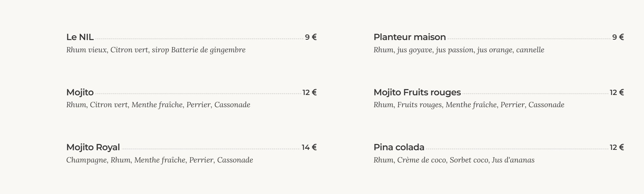
Task: Click the Mojito Fruits rouges title
Action: point(417,92)
